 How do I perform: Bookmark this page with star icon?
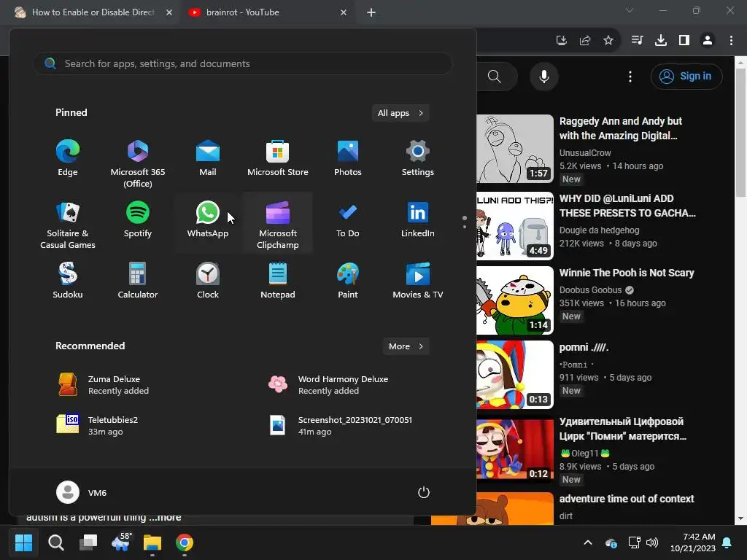608,41
